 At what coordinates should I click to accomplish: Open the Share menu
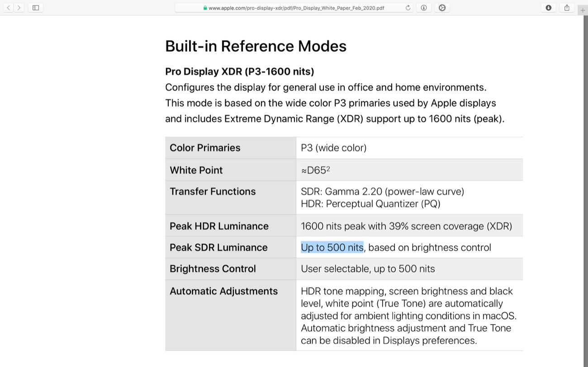[x=567, y=8]
